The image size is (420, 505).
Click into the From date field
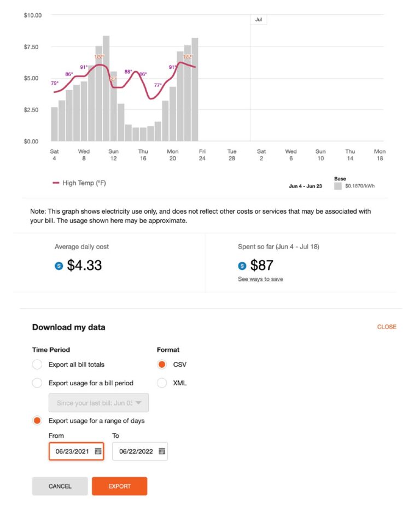point(71,451)
